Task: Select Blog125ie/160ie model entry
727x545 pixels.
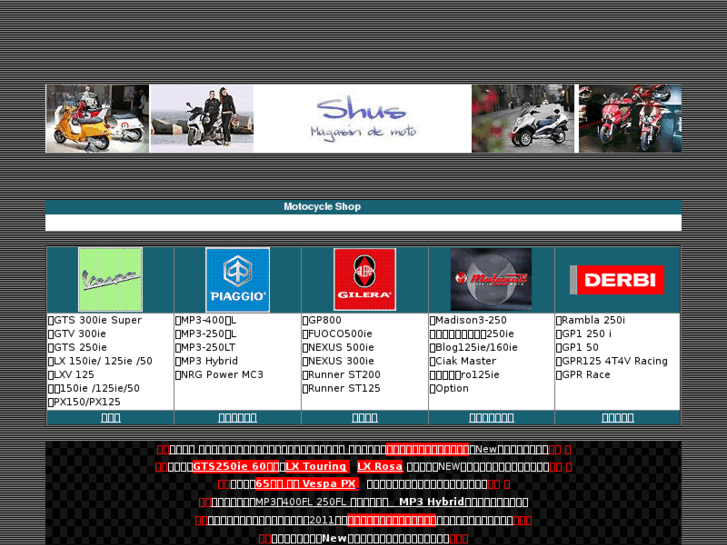Action: 473,347
